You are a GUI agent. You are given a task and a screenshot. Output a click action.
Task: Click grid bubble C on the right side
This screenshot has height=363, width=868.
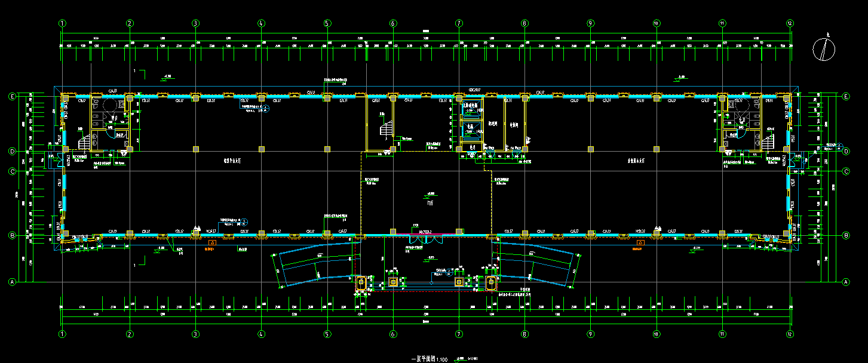[x=845, y=171]
